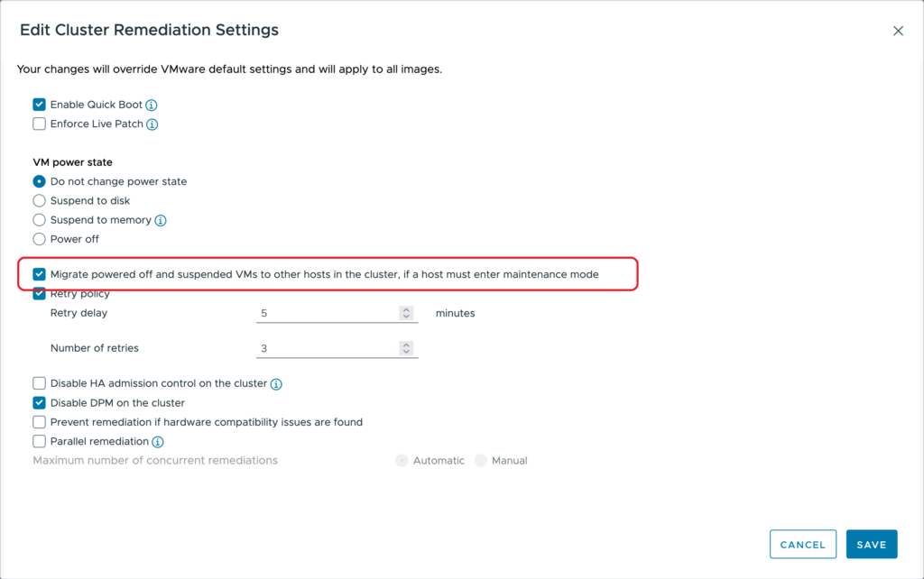The width and height of the screenshot is (924, 579).
Task: Select Suspend to memory power state
Action: coord(40,220)
